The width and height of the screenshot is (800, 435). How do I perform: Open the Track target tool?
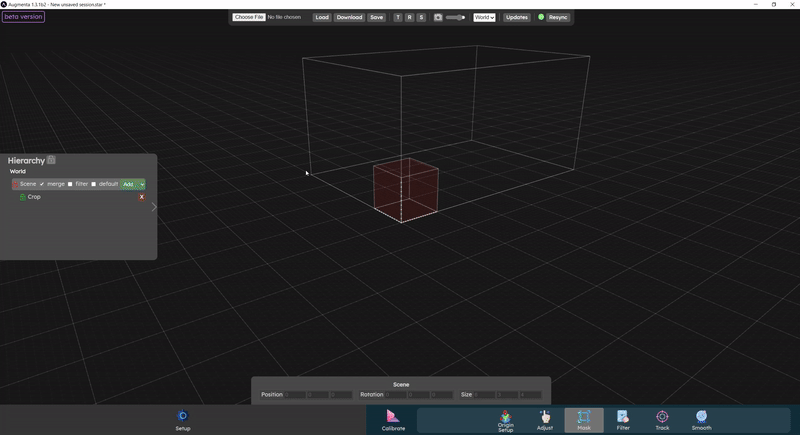click(662, 417)
